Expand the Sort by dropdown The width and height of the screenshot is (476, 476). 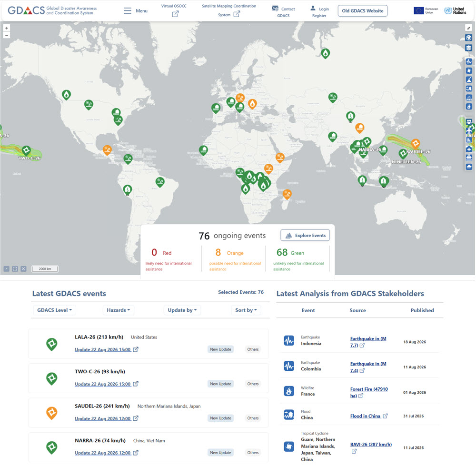(x=246, y=310)
